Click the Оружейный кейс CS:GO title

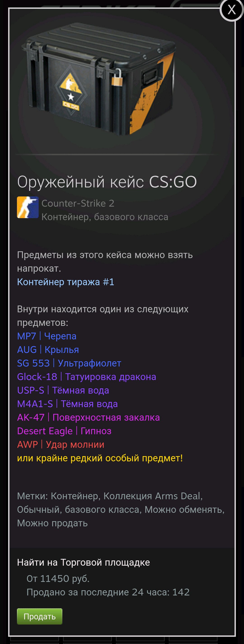click(x=107, y=182)
